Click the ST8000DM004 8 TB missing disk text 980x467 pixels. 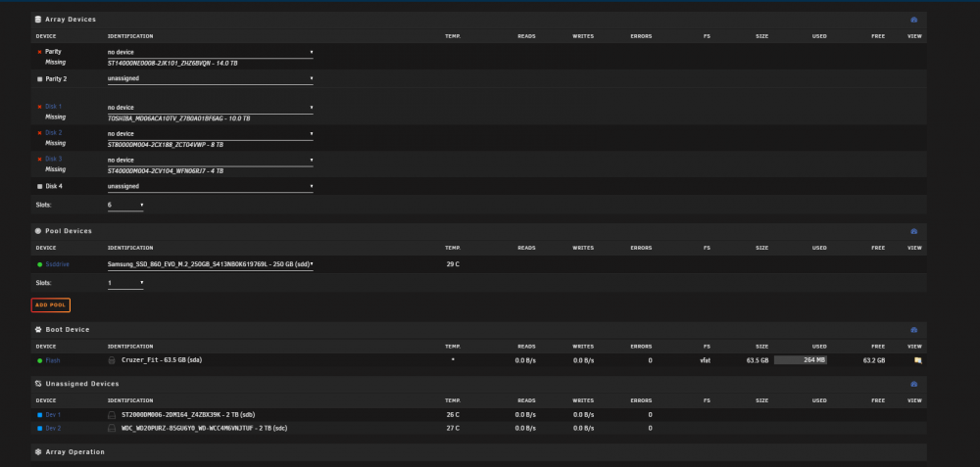coord(166,145)
